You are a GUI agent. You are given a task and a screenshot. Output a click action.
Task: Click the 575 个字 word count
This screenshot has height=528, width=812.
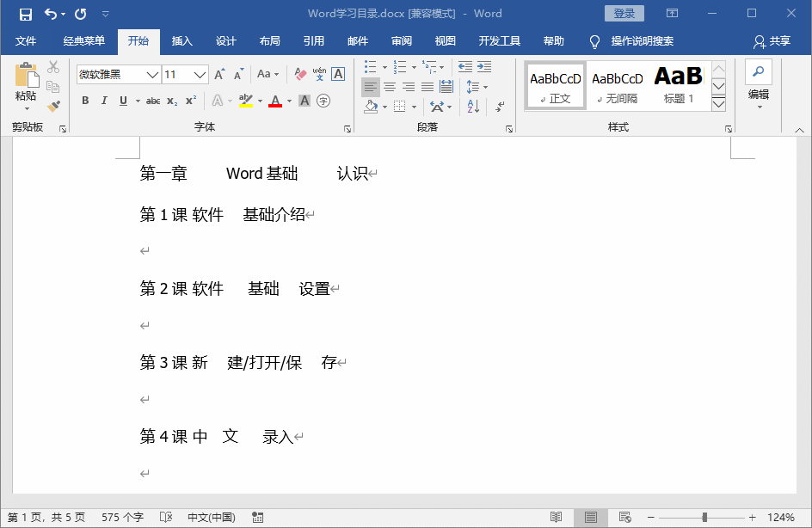click(122, 517)
